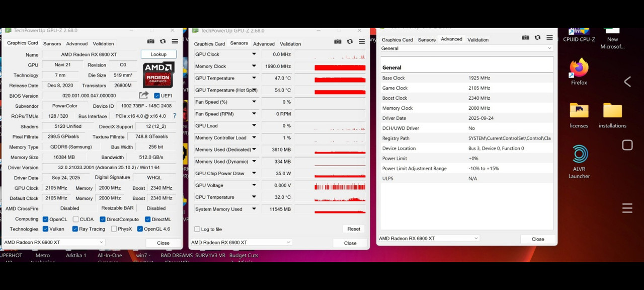Viewport: 644px width, 290px height.
Task: Click Boost Clock 2340 MHz row
Action: (x=466, y=98)
